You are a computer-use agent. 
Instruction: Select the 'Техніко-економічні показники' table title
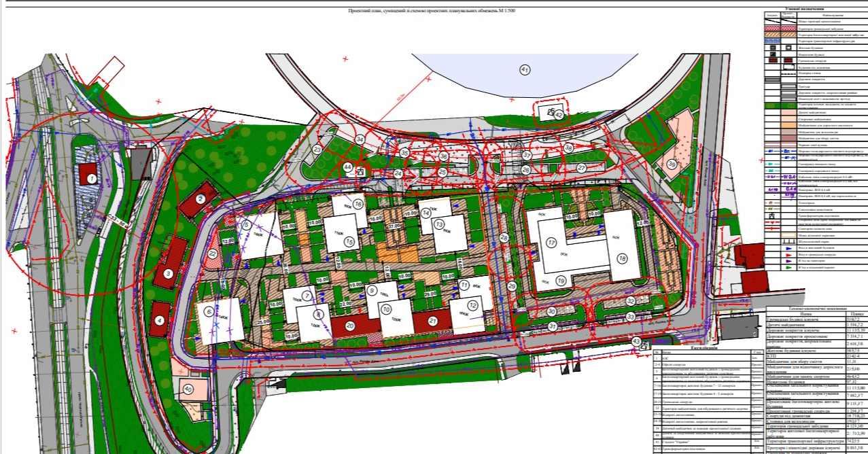[x=816, y=308]
